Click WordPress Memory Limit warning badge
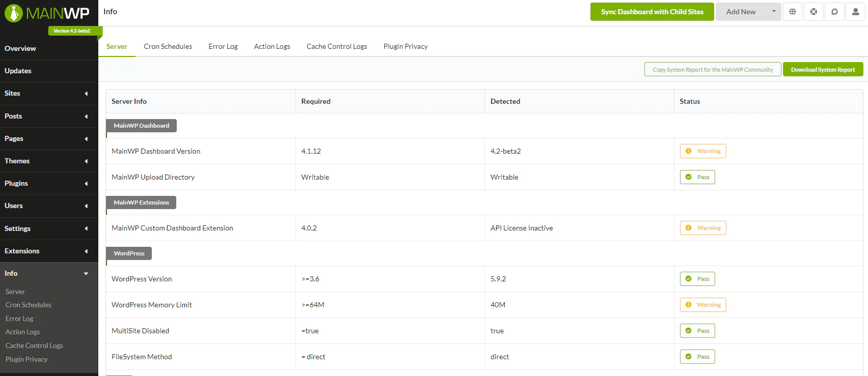This screenshot has height=376, width=868. tap(703, 305)
